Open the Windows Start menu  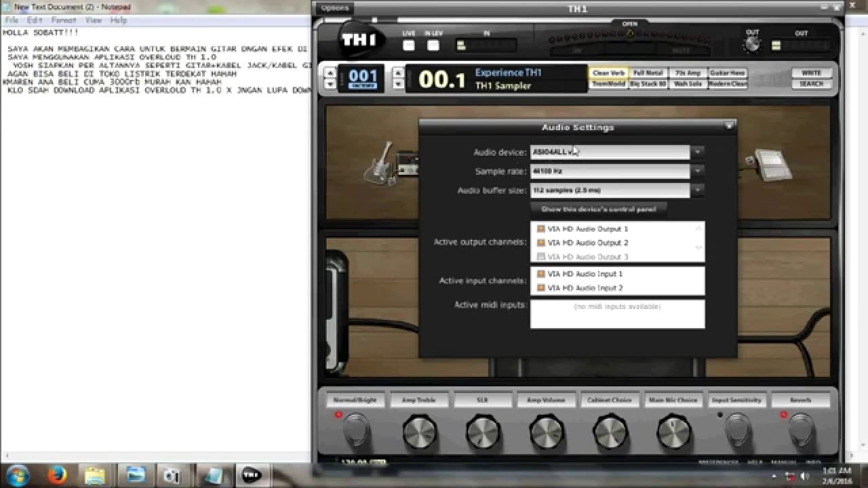[x=17, y=474]
